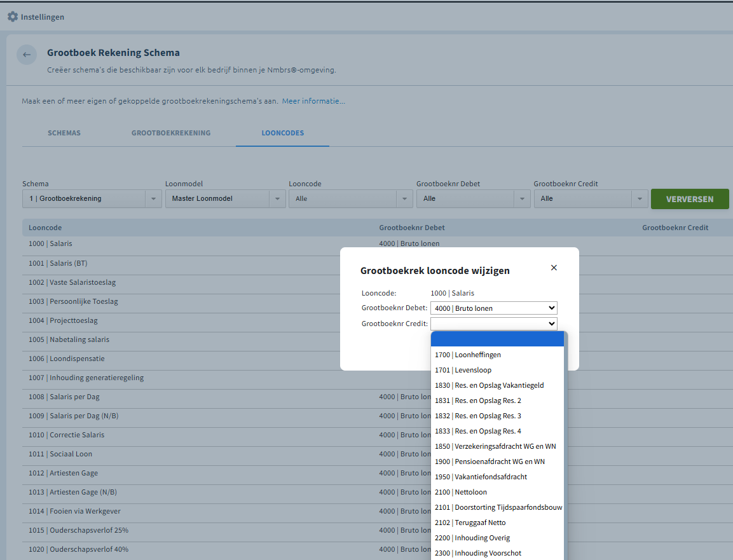Click the Instellingen gear icon
Viewport: 733px width, 560px height.
click(13, 17)
